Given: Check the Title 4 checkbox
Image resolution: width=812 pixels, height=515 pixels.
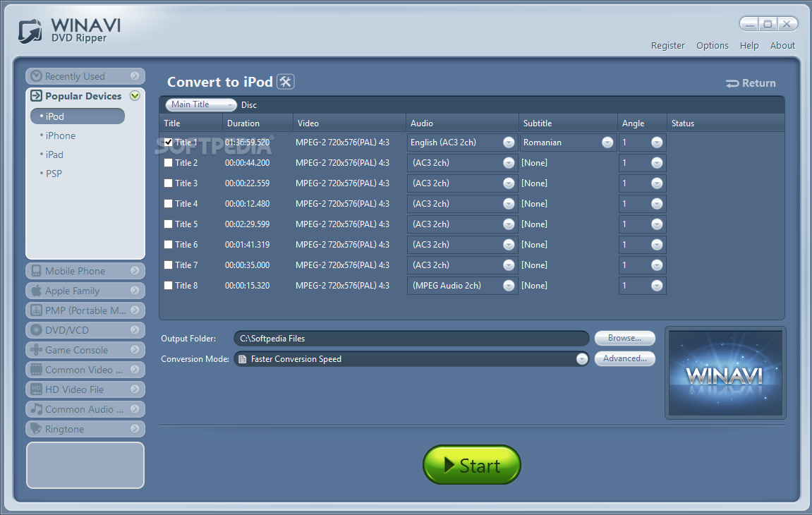Looking at the screenshot, I should 169,204.
